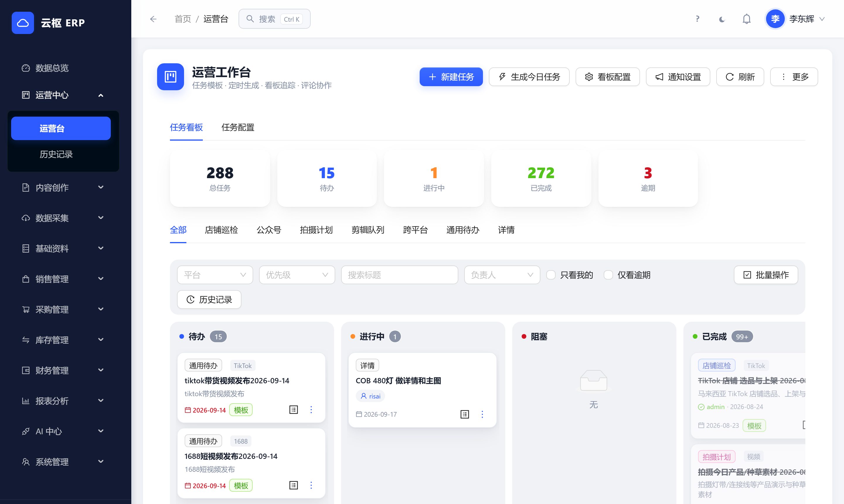The width and height of the screenshot is (844, 504).
Task: Open 看板配置 settings button
Action: click(x=608, y=77)
